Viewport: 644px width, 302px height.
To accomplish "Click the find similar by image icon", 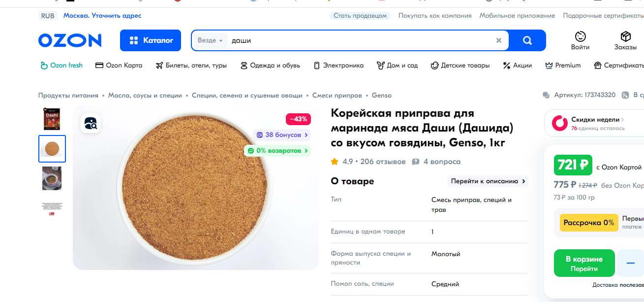I will 91,123.
